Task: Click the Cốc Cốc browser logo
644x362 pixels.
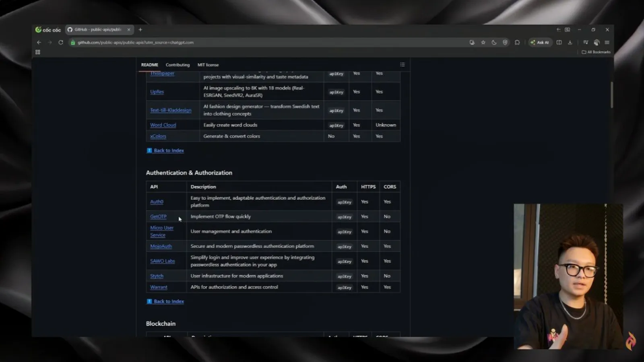Action: (x=48, y=30)
